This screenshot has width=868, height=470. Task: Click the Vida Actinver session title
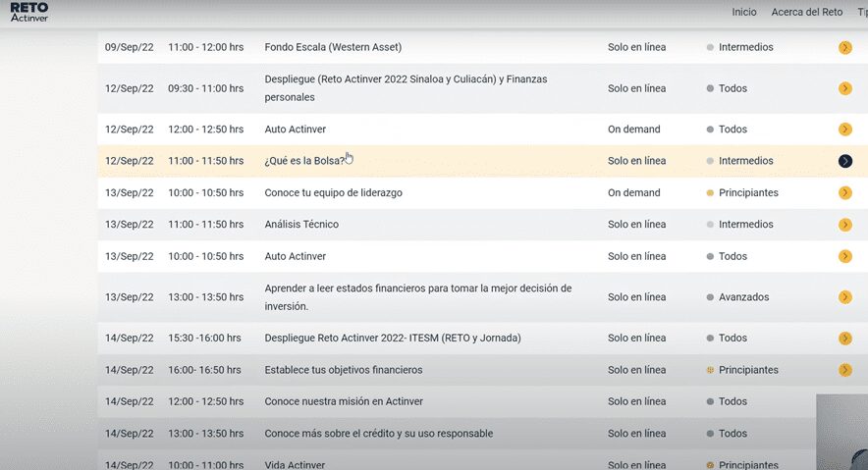[295, 464]
